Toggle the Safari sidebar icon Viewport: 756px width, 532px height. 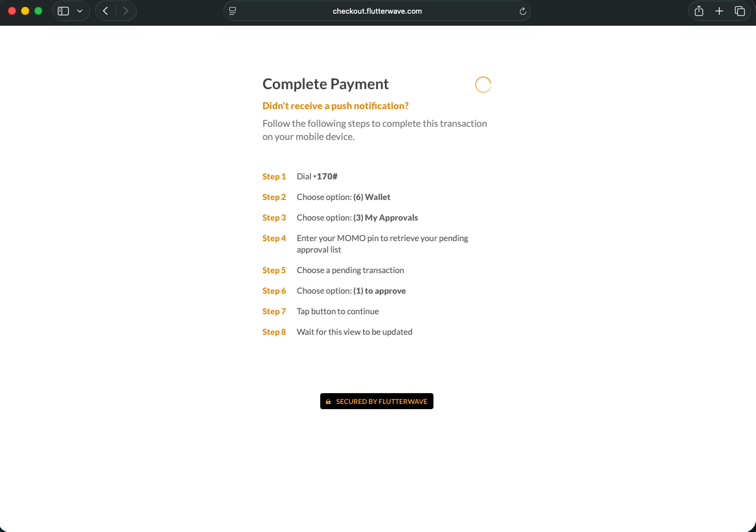click(x=63, y=11)
